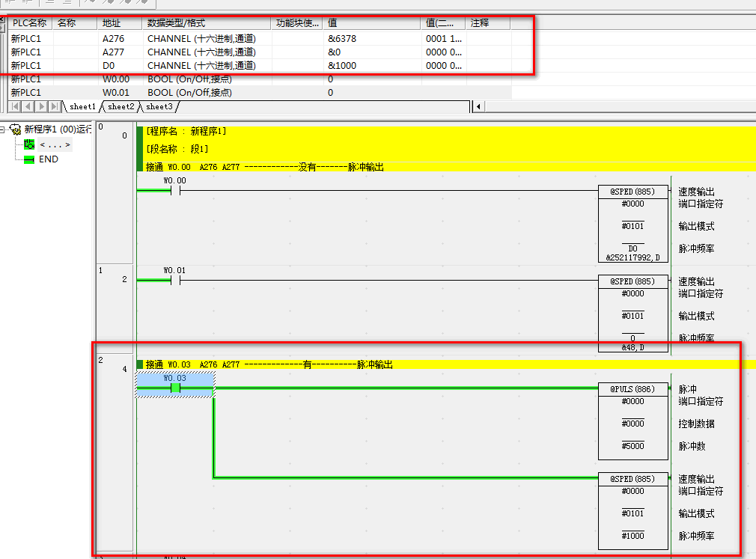The height and width of the screenshot is (559, 756).
Task: Select the A276 value cell &6378
Action: [372, 38]
